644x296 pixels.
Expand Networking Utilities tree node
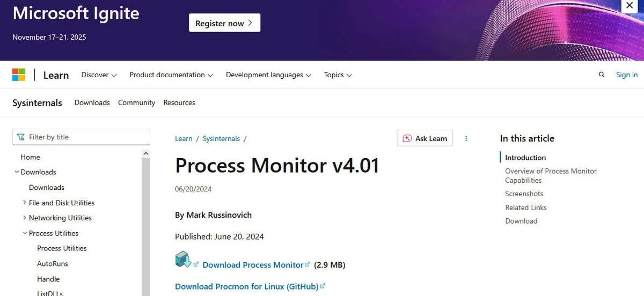coord(25,218)
